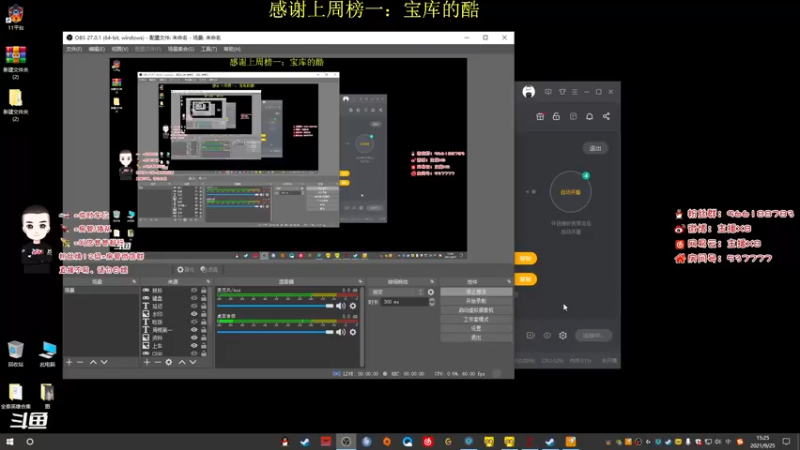The image size is (800, 450).
Task: Toggle visibility of the 资料 source
Action: coord(194,338)
